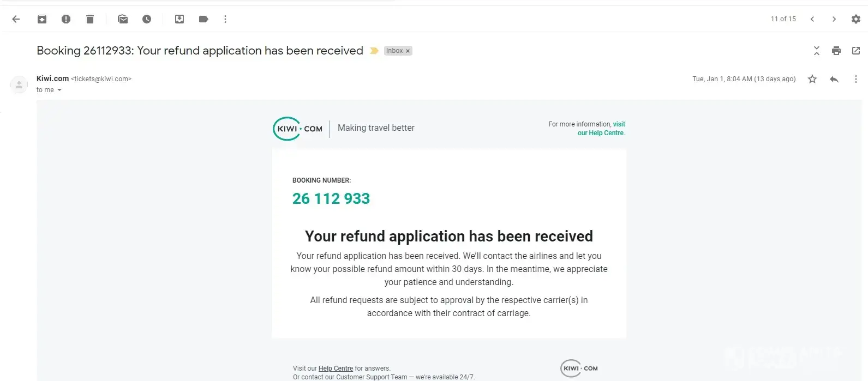Go to the newer email
Viewport: 868px width, 381px height.
pyautogui.click(x=812, y=19)
